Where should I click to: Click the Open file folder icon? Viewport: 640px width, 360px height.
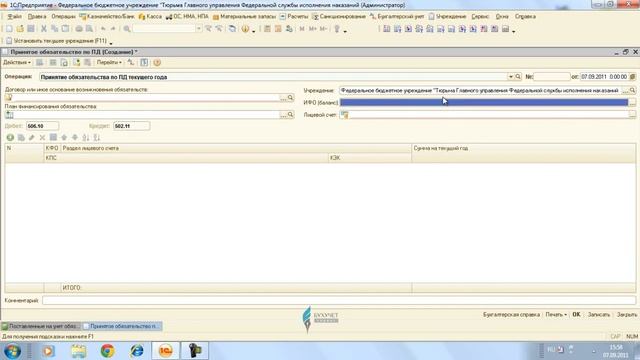(x=20, y=29)
